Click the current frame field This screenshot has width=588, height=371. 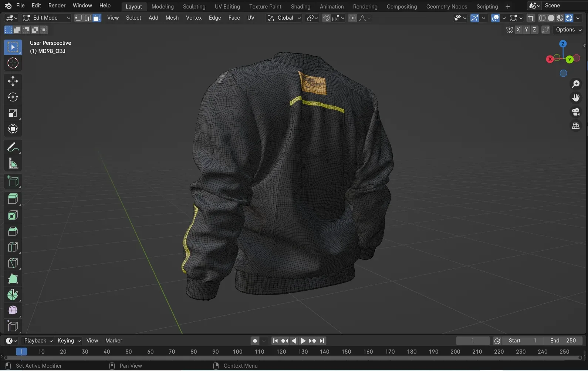coord(473,341)
